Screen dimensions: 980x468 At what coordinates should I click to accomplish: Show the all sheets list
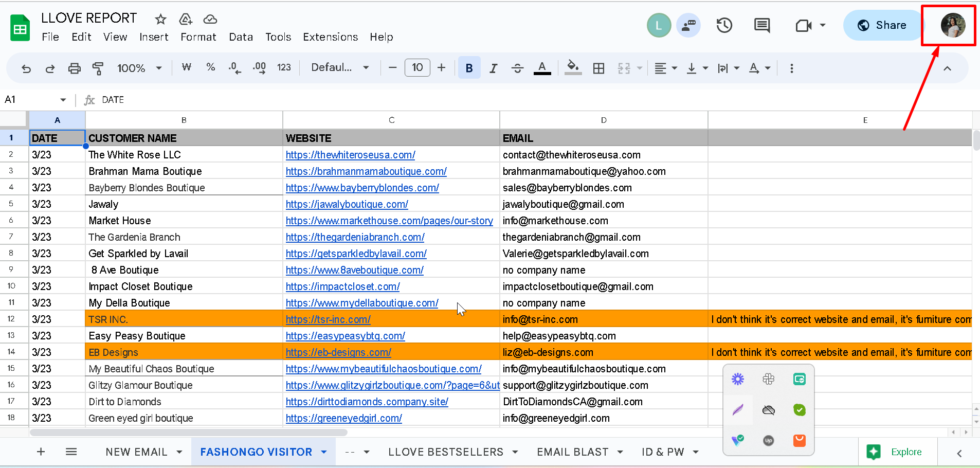click(71, 452)
